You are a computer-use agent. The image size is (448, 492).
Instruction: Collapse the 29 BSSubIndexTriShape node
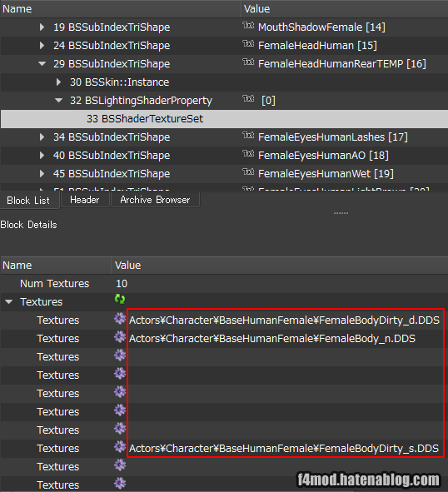42,64
